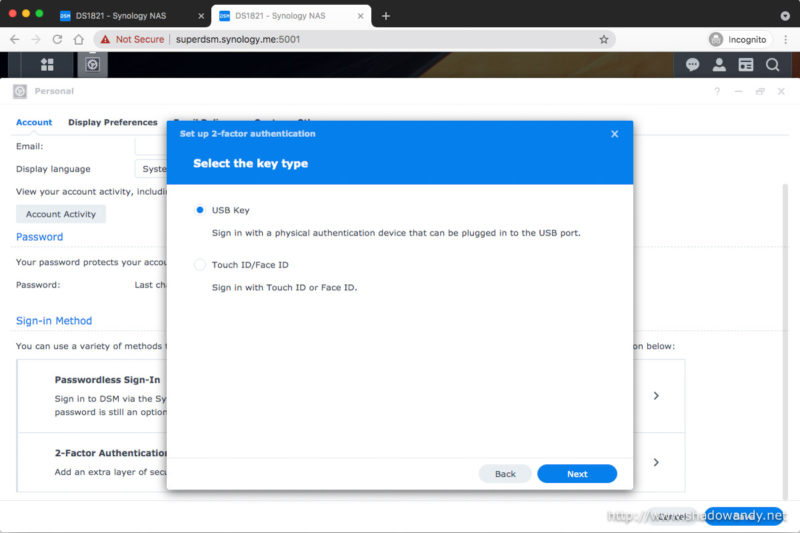Open the DSM notifications chat icon

[x=692, y=64]
